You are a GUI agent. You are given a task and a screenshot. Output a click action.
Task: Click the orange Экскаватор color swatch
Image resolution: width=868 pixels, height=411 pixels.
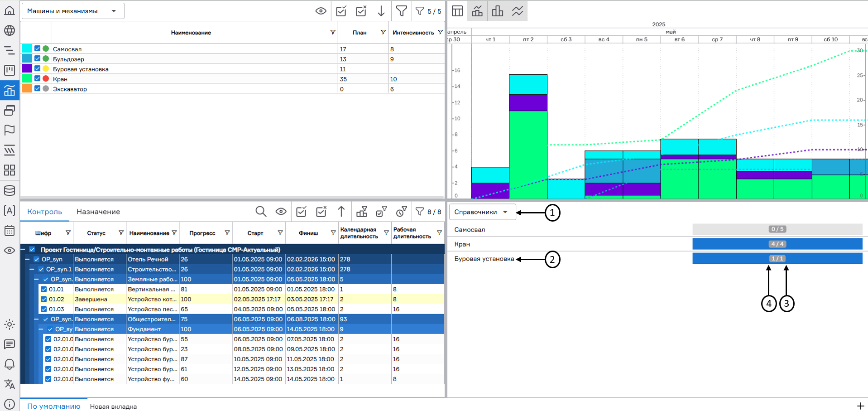coord(27,88)
